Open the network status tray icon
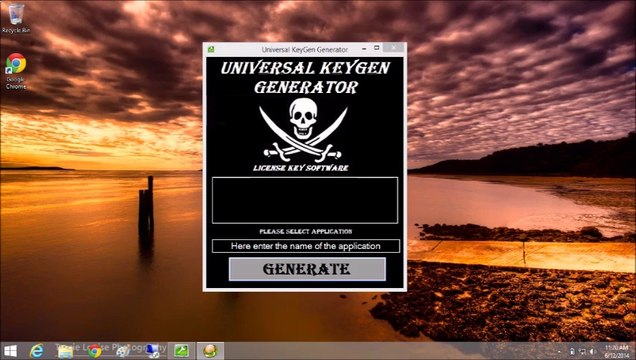Viewport: 636px width, 360px height. click(582, 351)
